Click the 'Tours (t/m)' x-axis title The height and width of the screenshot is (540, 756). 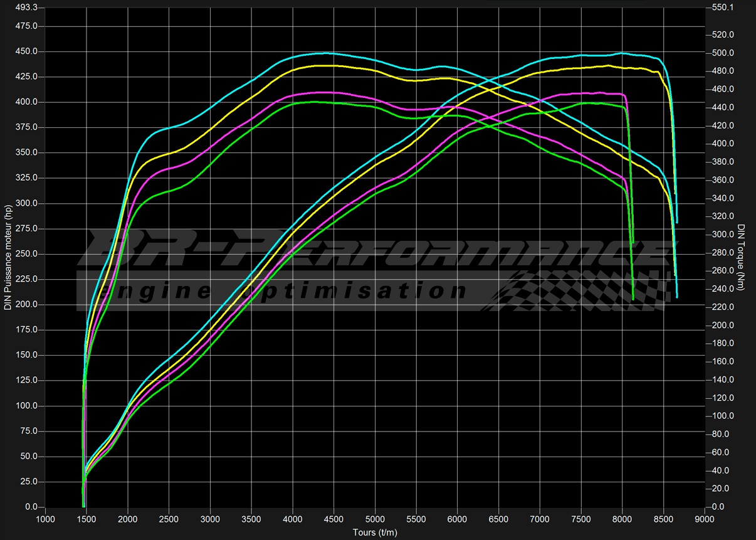tap(375, 532)
